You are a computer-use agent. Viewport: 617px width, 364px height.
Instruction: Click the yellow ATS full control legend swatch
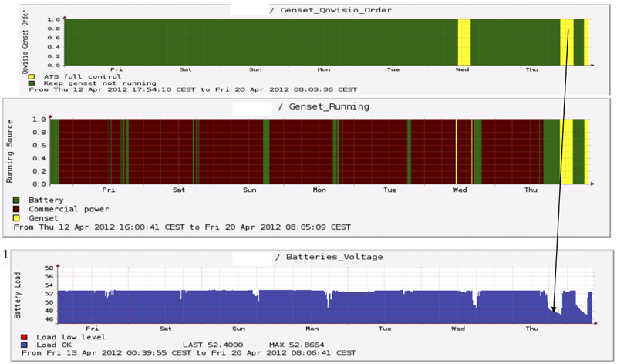pyautogui.click(x=32, y=77)
